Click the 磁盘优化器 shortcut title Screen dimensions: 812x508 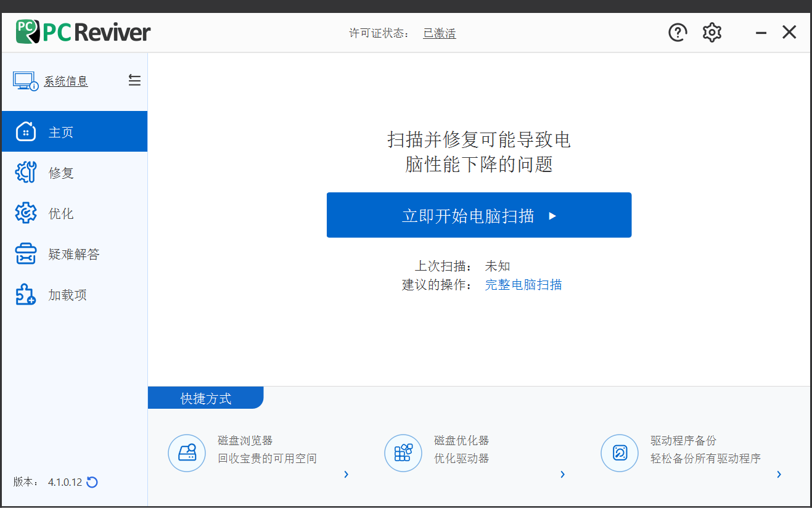tap(462, 441)
